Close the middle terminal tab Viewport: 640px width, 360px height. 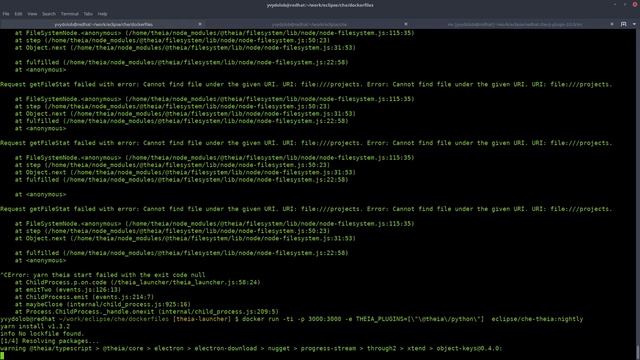pos(405,24)
